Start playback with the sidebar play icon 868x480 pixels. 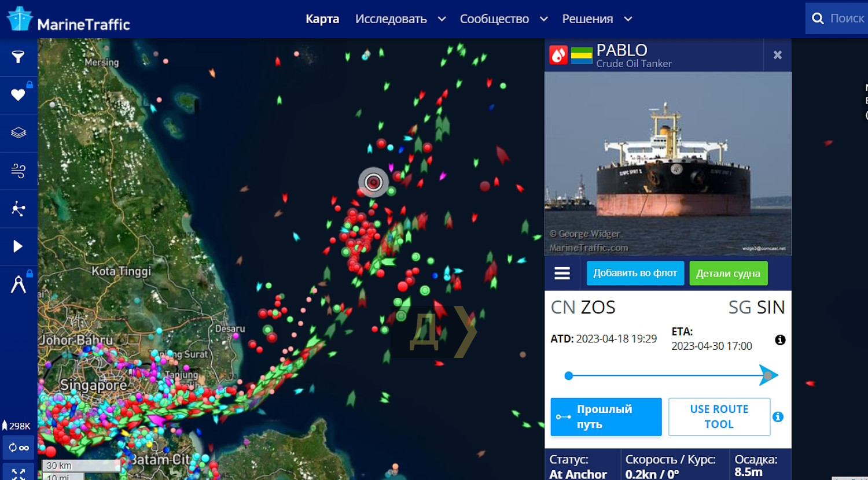[18, 246]
